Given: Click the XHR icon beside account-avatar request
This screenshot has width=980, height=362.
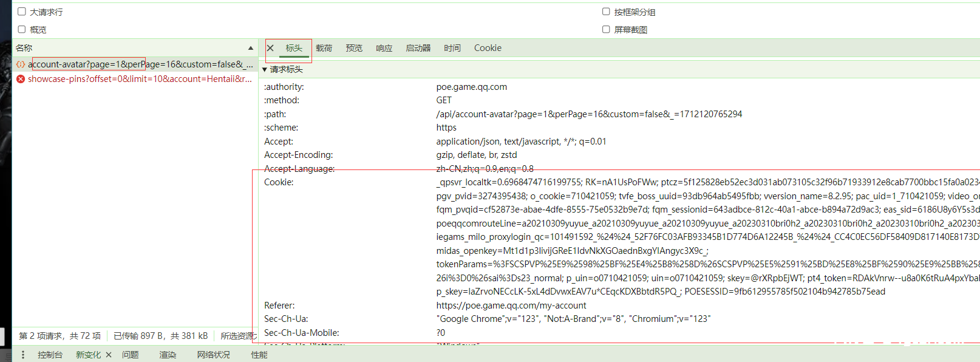Looking at the screenshot, I should click(21, 64).
